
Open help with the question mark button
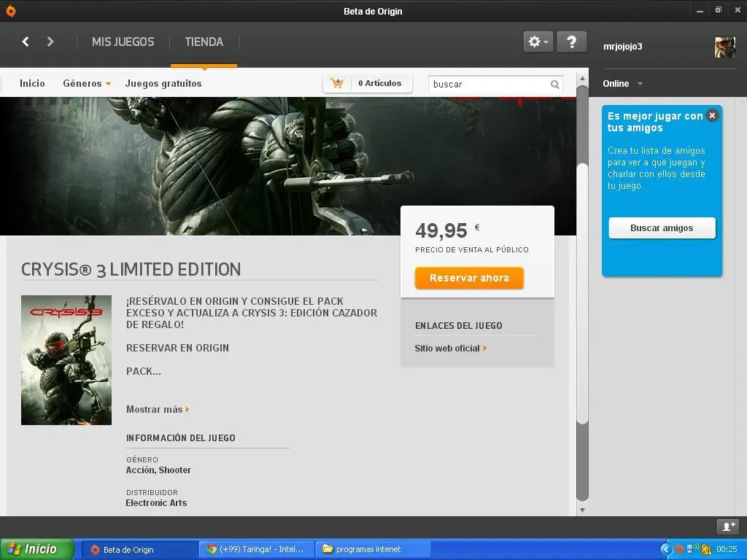tap(572, 42)
